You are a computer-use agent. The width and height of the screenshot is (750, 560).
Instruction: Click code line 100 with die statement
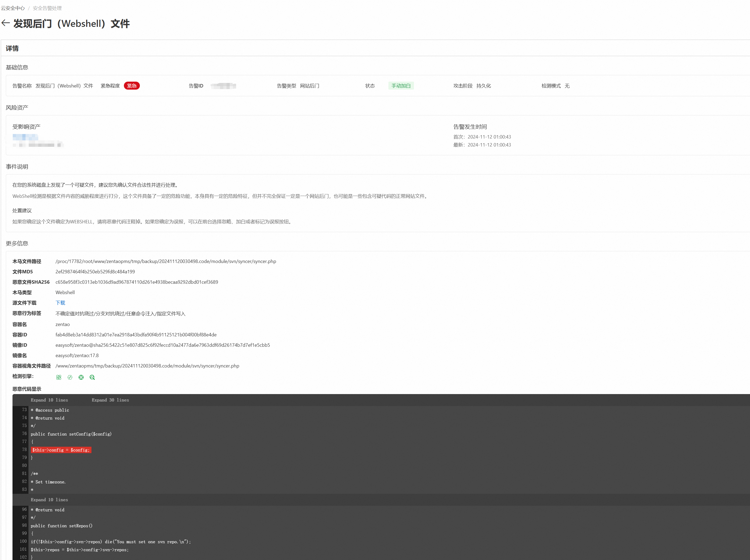click(111, 542)
